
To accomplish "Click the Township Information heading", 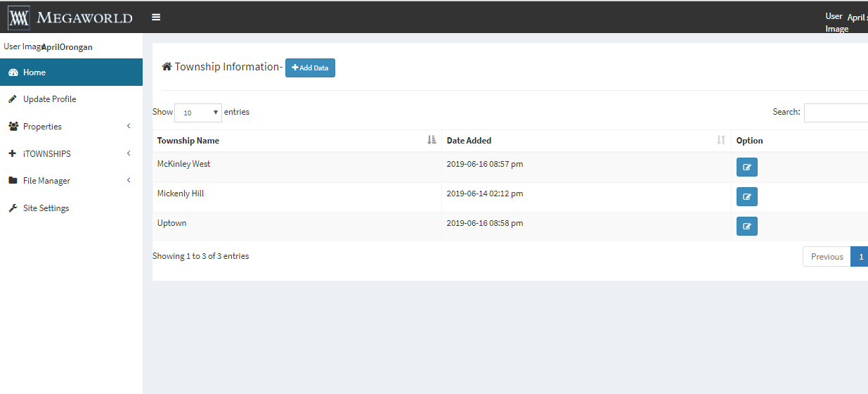I will click(x=228, y=67).
